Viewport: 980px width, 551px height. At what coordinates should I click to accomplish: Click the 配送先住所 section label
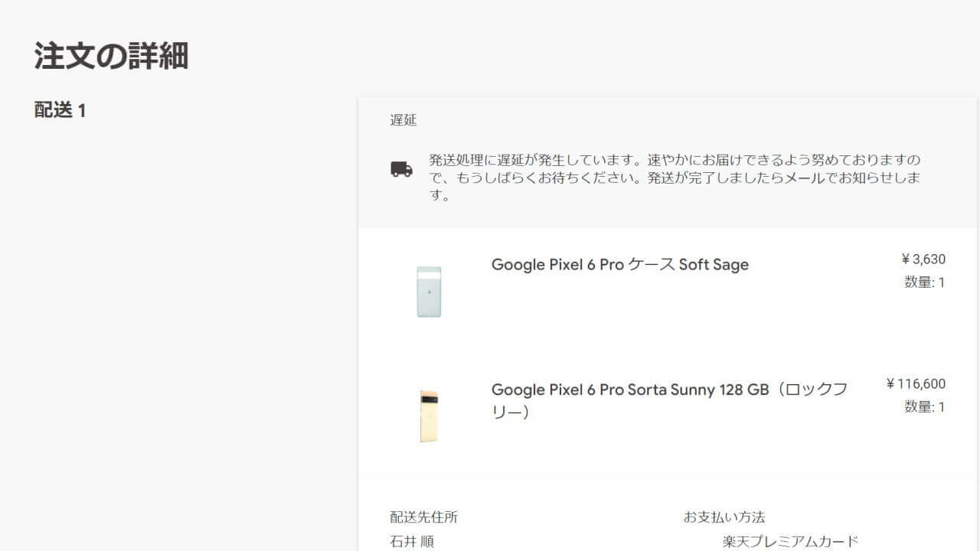click(424, 517)
